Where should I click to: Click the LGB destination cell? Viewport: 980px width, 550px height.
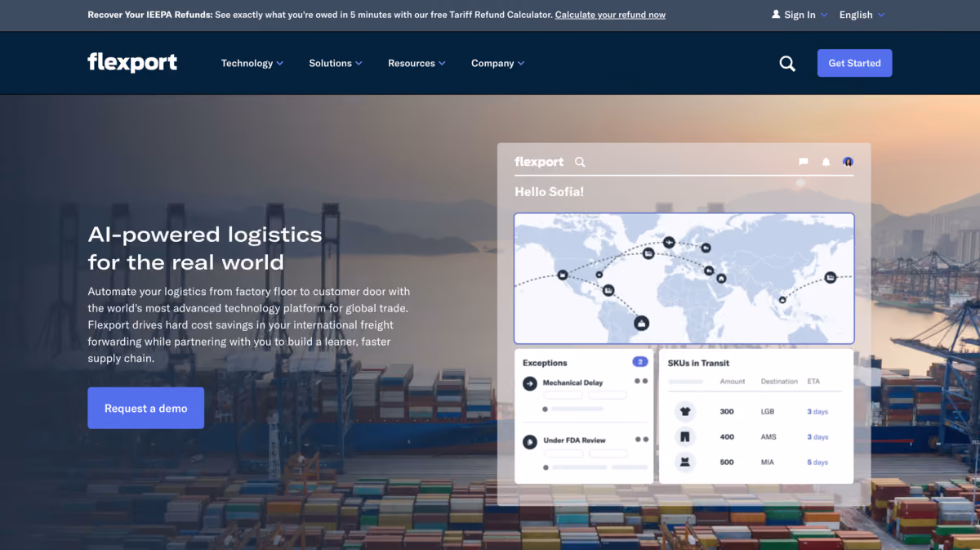tap(768, 412)
